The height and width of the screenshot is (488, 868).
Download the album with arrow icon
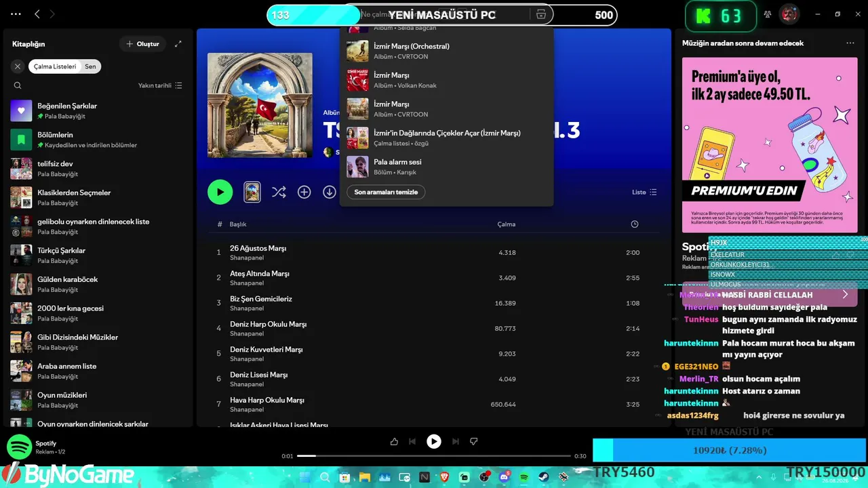tap(330, 192)
